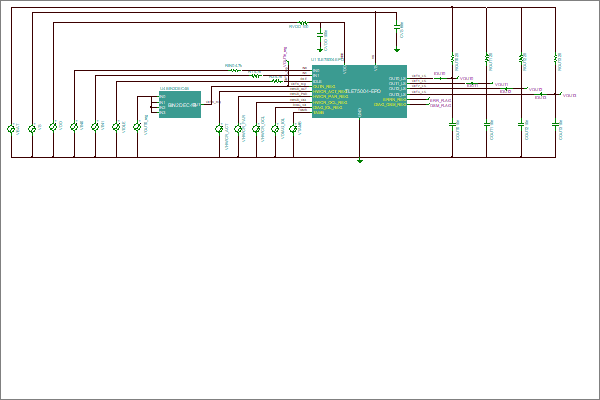Select the COUT3 capacitor symbol
The width and height of the screenshot is (600, 400).
coord(556,124)
